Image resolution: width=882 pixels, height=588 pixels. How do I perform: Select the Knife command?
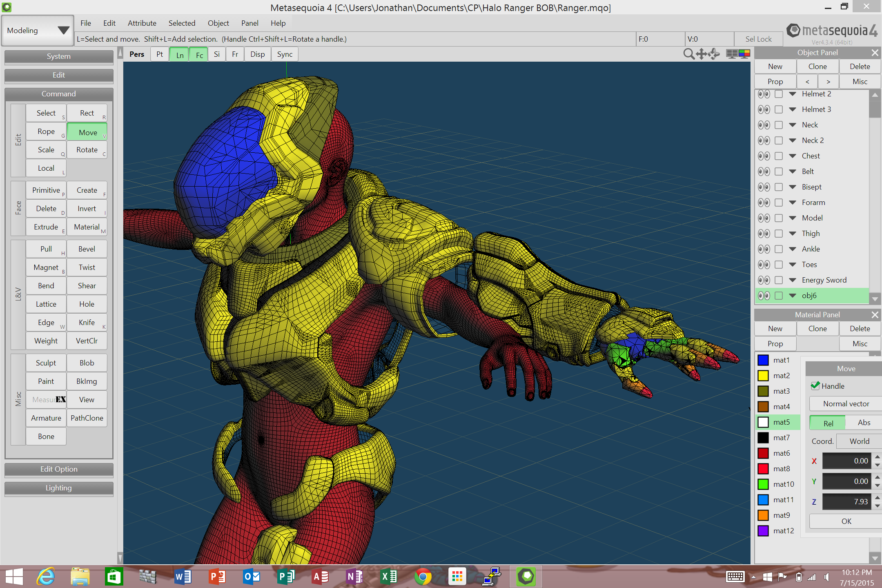[x=87, y=323]
